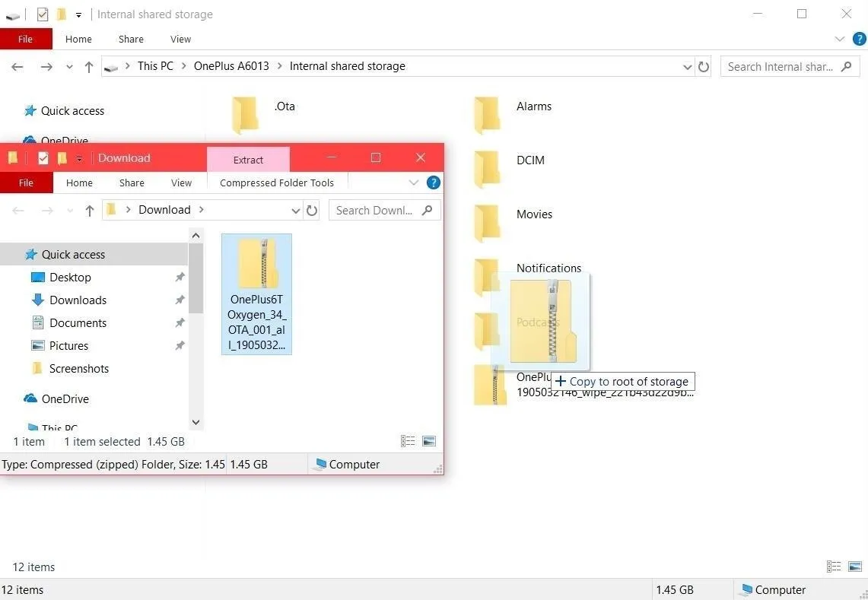
Task: Open Help in Internal shared storage window
Action: (859, 40)
